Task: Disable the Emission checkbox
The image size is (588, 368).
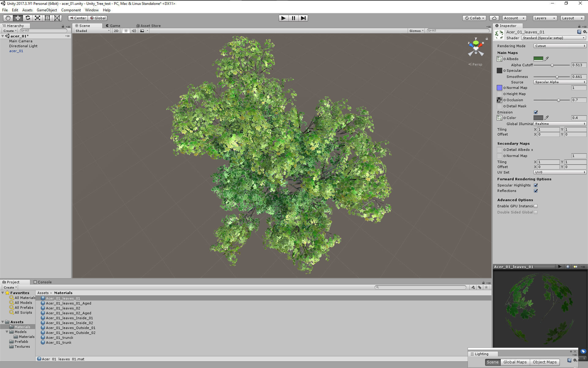Action: tap(536, 112)
